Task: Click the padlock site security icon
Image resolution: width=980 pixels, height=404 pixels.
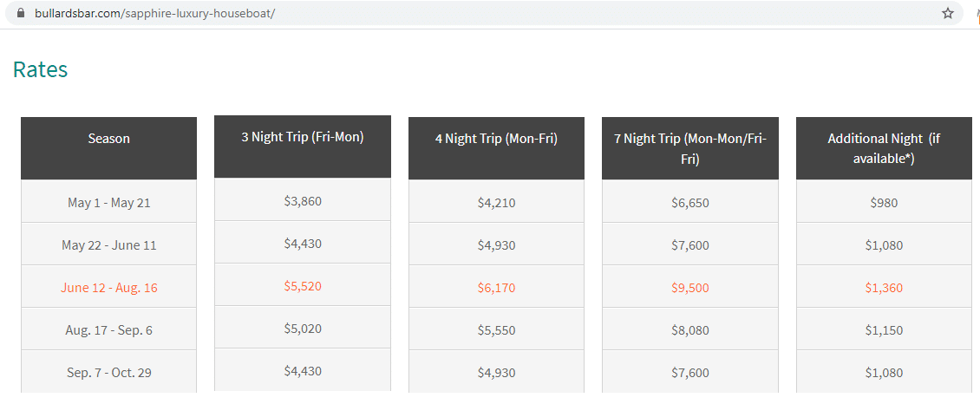Action: [22, 13]
